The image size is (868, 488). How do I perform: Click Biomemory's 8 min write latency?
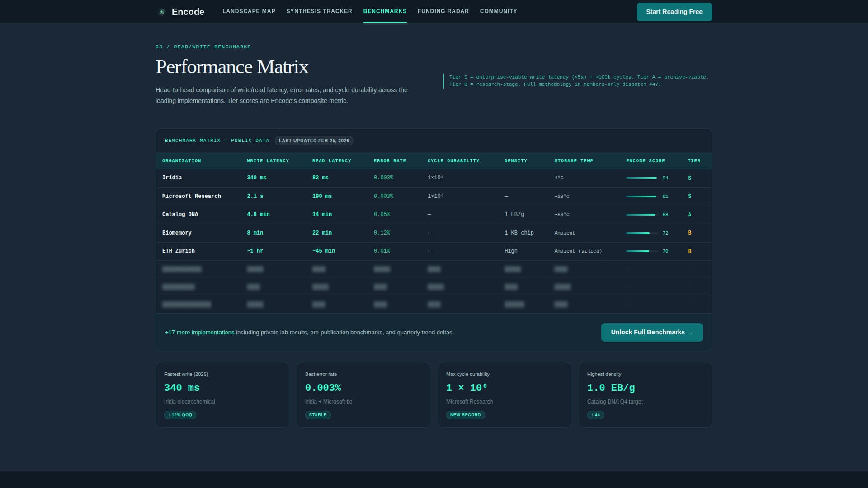255,233
